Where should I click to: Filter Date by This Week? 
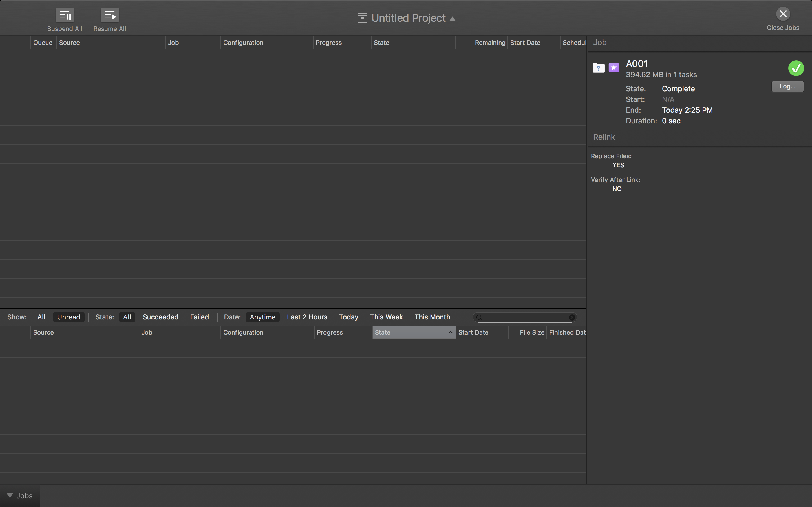(386, 317)
